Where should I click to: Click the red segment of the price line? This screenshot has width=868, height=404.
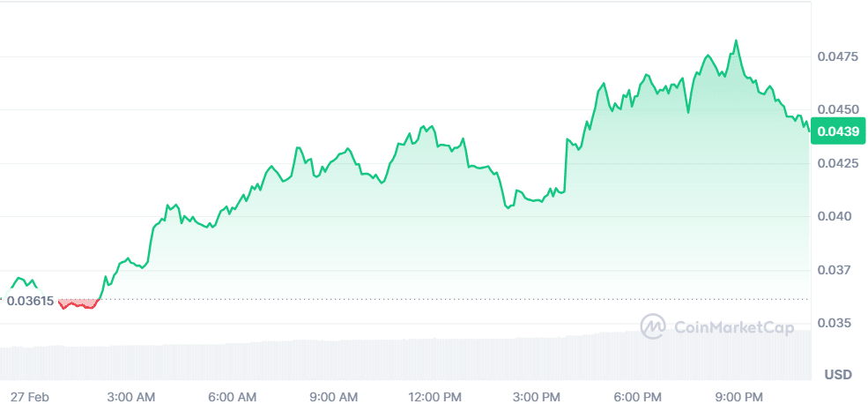pyautogui.click(x=78, y=304)
